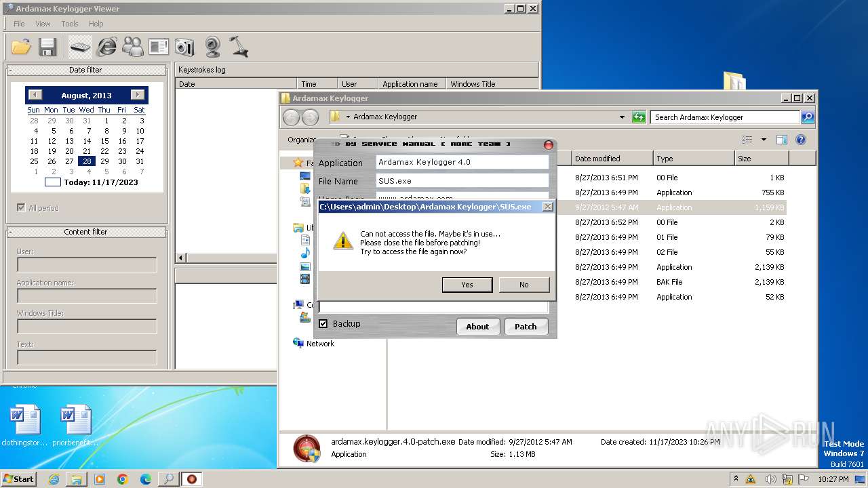Open log file with folder icon
Image resolution: width=868 pixels, height=488 pixels.
click(x=21, y=47)
